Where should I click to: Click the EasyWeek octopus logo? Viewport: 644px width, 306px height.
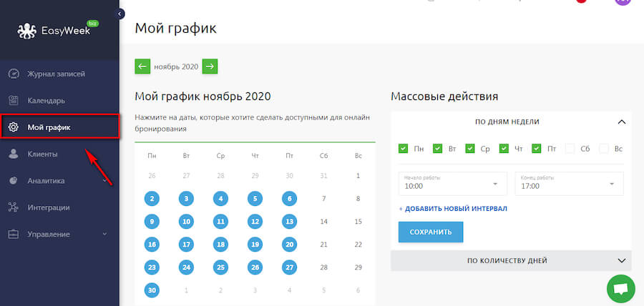click(x=26, y=31)
